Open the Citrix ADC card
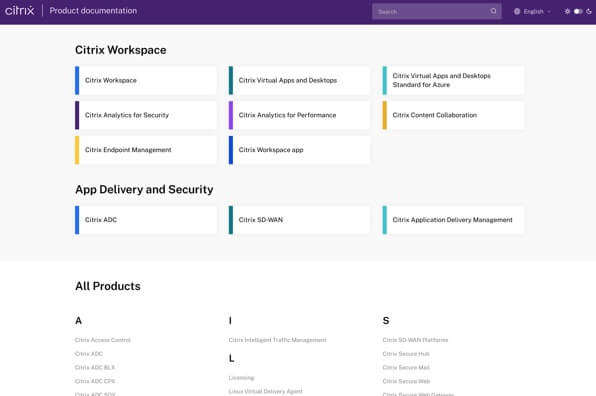 tap(146, 220)
